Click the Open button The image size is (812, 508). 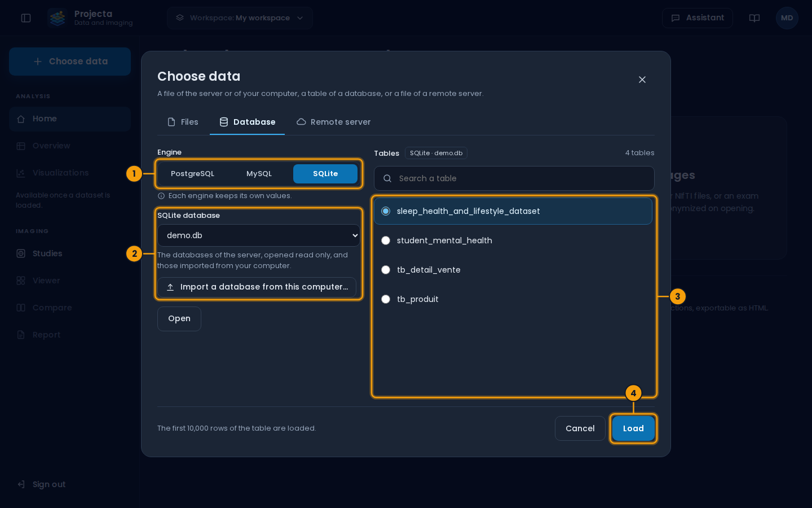[x=179, y=319]
